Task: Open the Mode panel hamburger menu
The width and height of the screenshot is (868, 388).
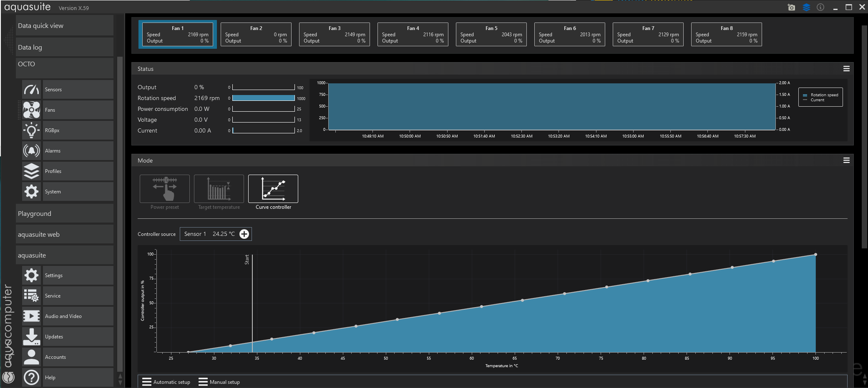Action: click(x=846, y=160)
